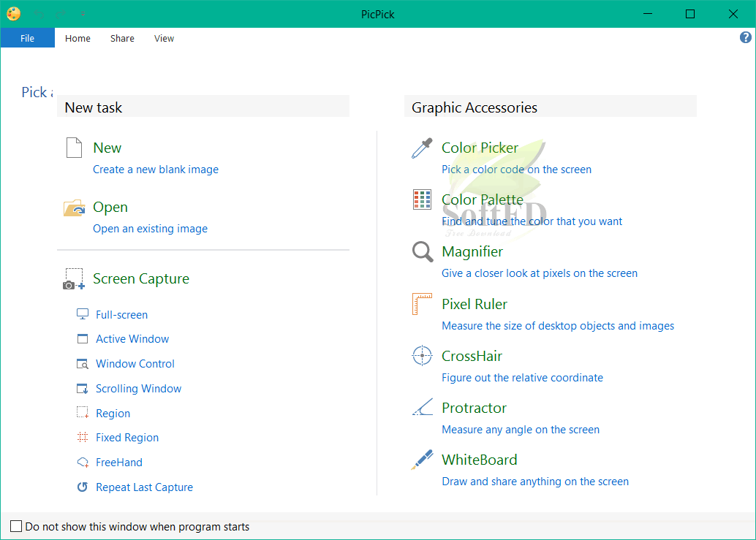
Task: Click 'Pick a color code on the screen'
Action: [516, 170]
